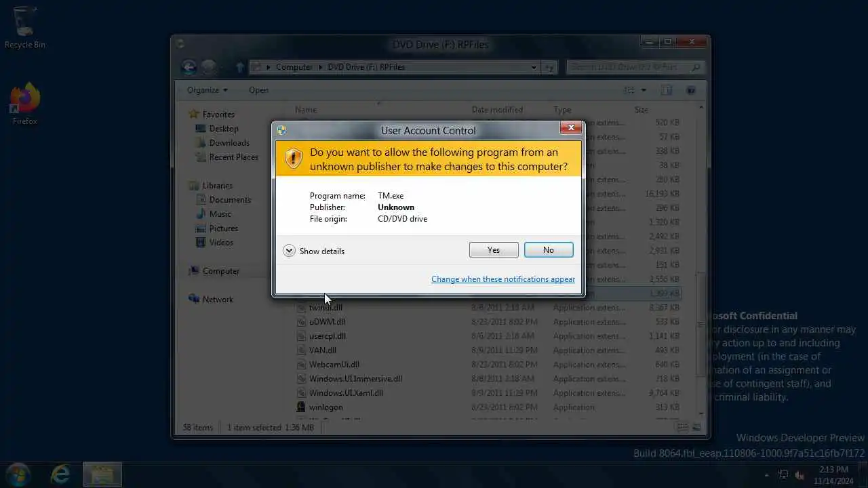Image resolution: width=868 pixels, height=488 pixels.
Task: Click the clock showing 2:13 PM
Action: click(833, 474)
